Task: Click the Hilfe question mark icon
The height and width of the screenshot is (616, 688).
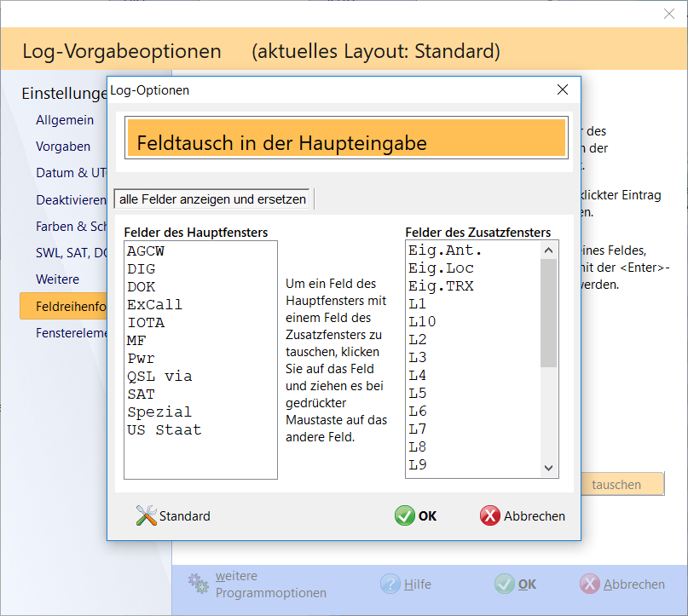Action: click(x=390, y=584)
